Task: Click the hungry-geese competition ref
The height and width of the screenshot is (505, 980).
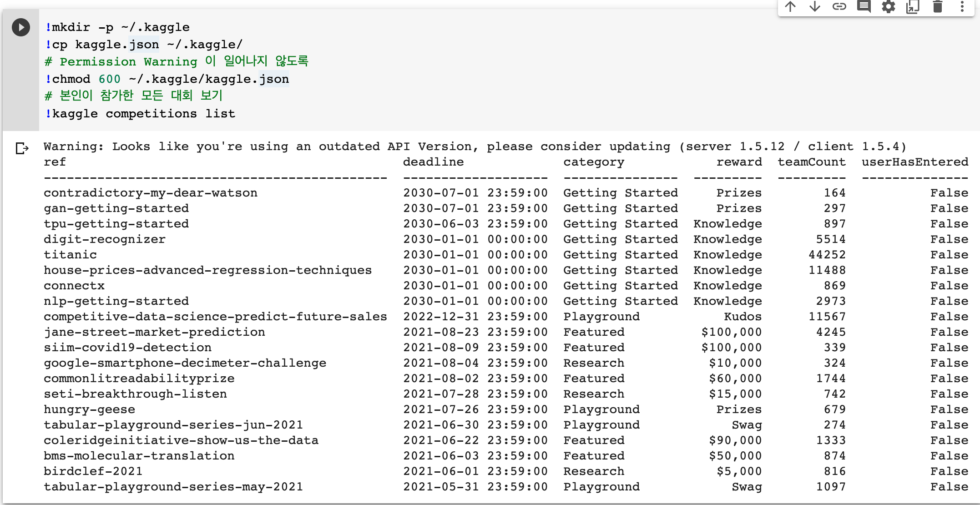Action: click(89, 409)
